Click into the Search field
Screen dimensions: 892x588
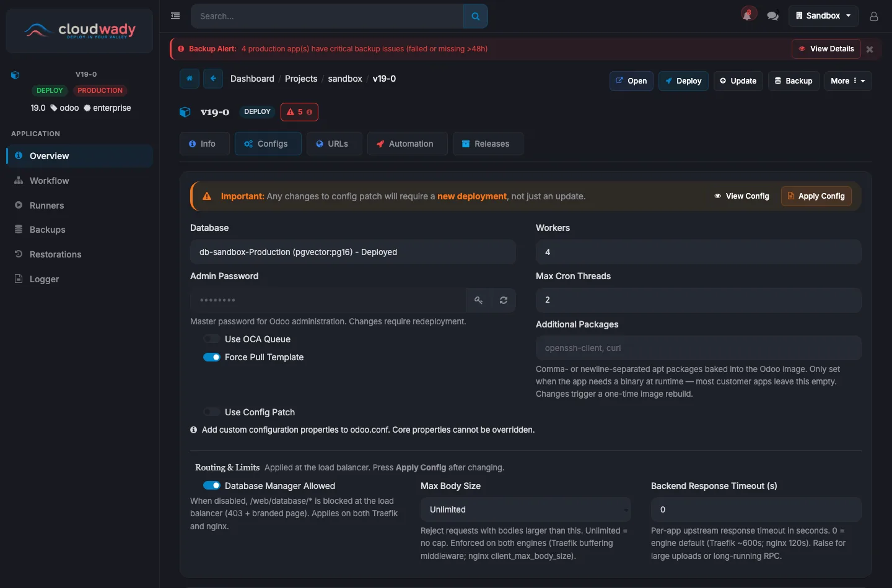click(x=327, y=16)
